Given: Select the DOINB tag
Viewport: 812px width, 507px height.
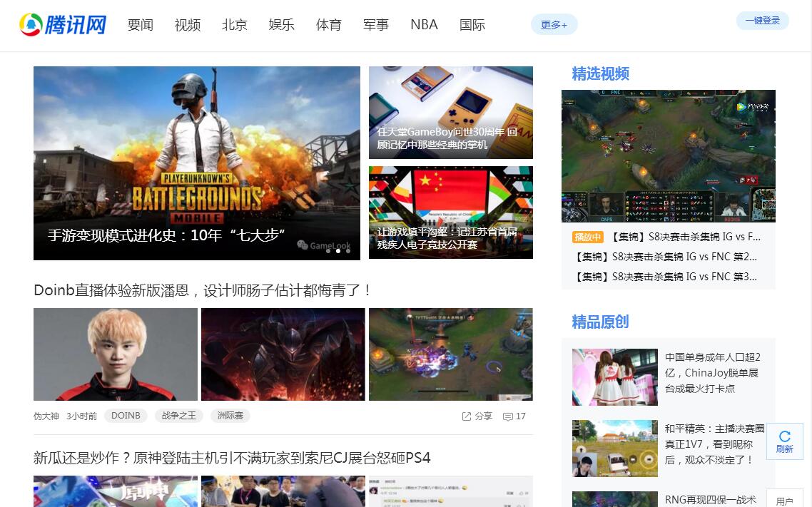Looking at the screenshot, I should 126,416.
